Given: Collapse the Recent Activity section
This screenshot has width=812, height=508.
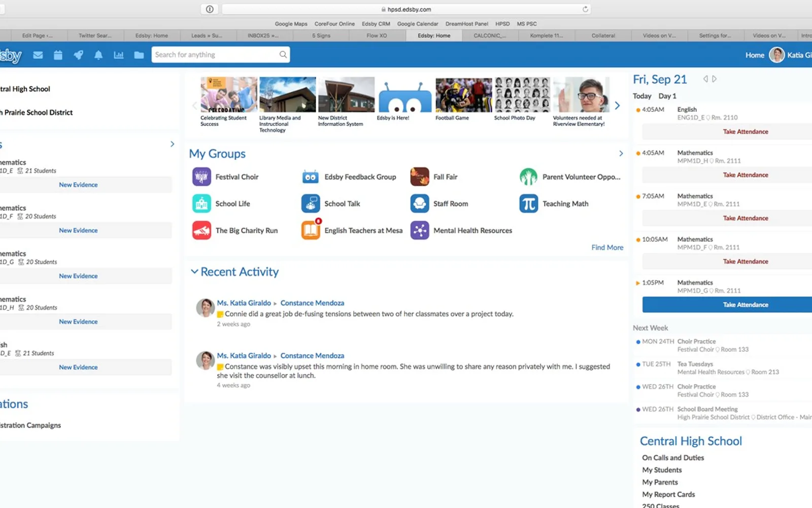Looking at the screenshot, I should (x=194, y=272).
